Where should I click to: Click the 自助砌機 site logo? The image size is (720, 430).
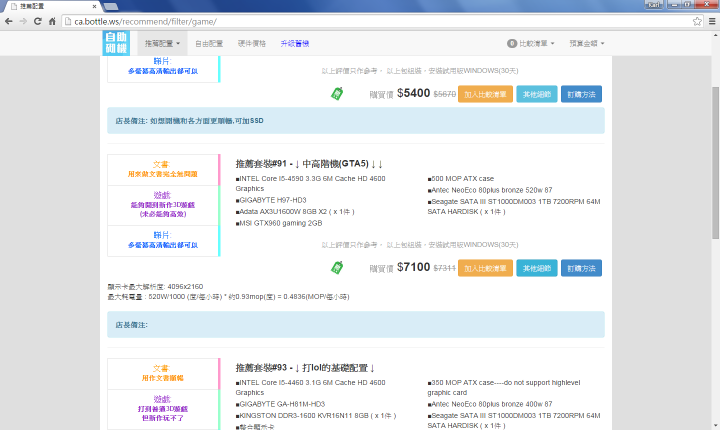coord(116,43)
